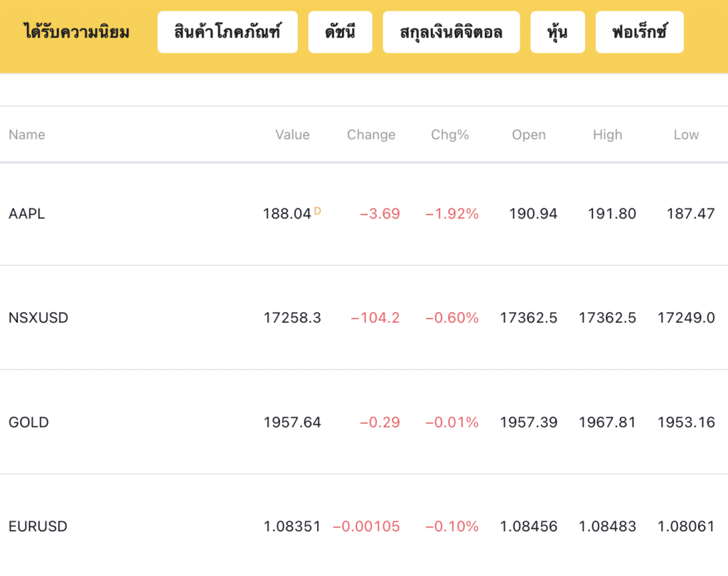
Task: Select the GOLD symbol
Action: 29,422
